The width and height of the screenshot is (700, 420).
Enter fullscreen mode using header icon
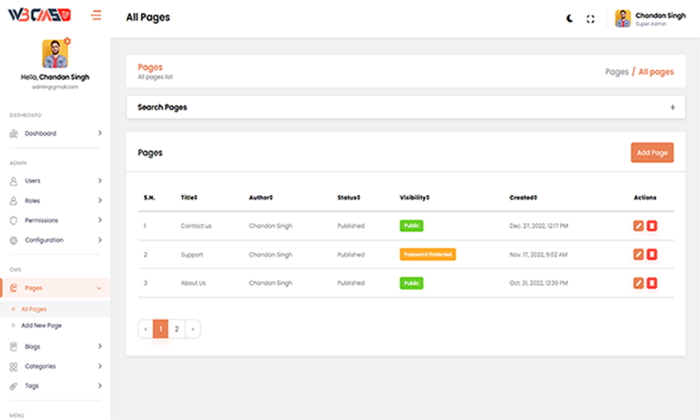pos(591,18)
